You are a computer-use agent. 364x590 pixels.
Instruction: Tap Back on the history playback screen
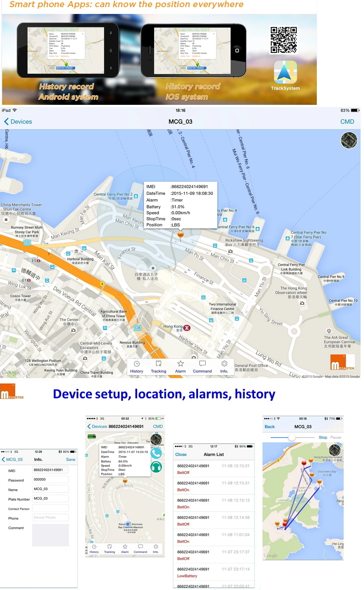[x=270, y=427]
